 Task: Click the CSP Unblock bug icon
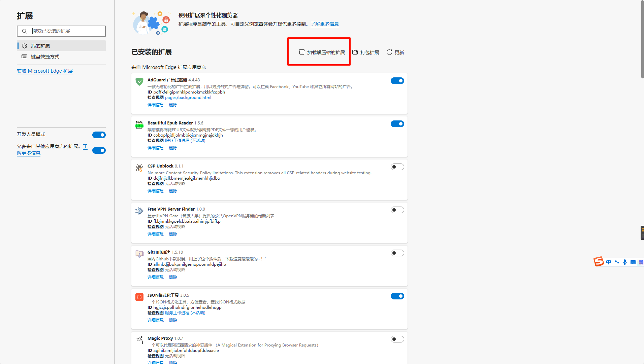139,168
